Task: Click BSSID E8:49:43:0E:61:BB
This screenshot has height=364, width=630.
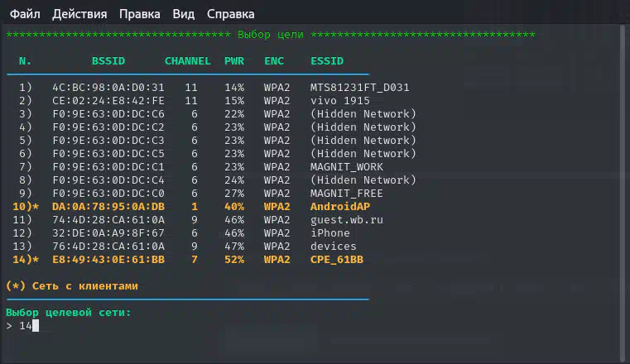Action: [108, 260]
